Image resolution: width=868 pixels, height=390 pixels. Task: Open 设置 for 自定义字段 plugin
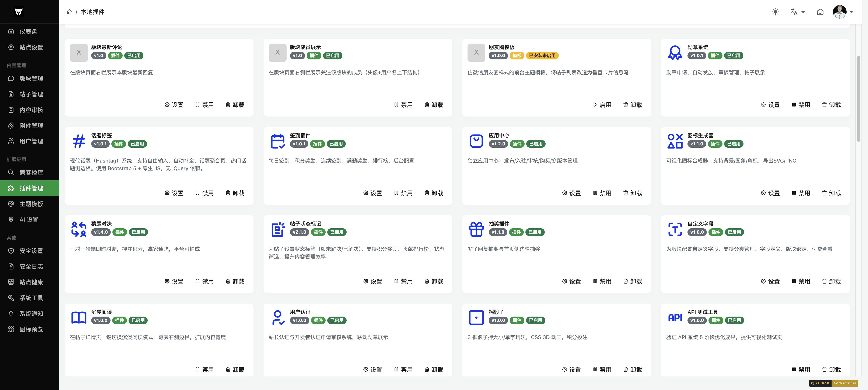770,281
